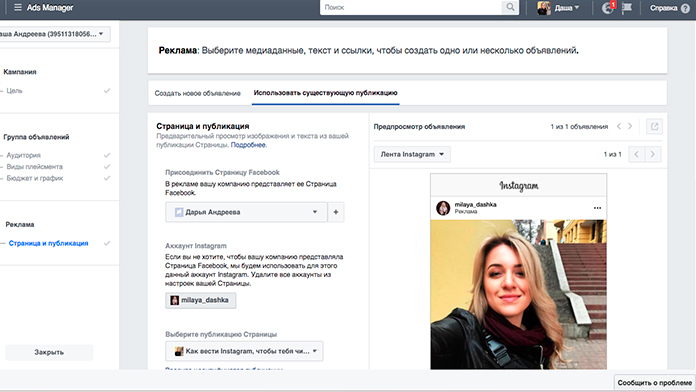696x392 pixels.
Task: Click the Справка help link
Action: point(664,8)
